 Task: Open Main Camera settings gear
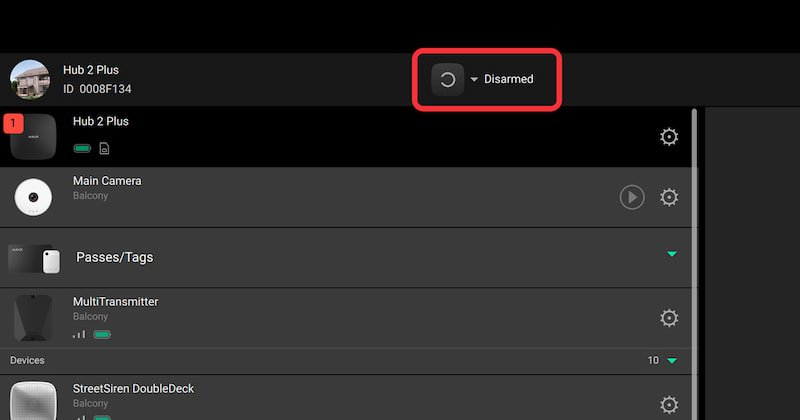coord(669,197)
